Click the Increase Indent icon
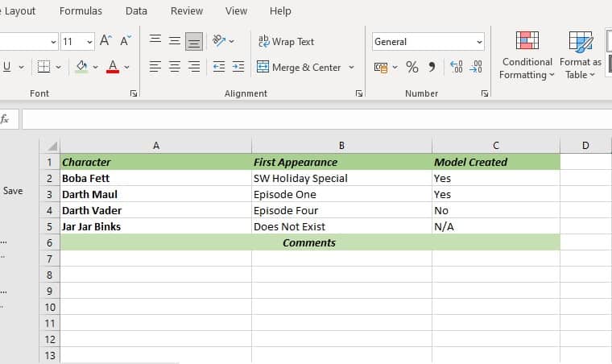Image resolution: width=612 pixels, height=364 pixels. pos(238,68)
